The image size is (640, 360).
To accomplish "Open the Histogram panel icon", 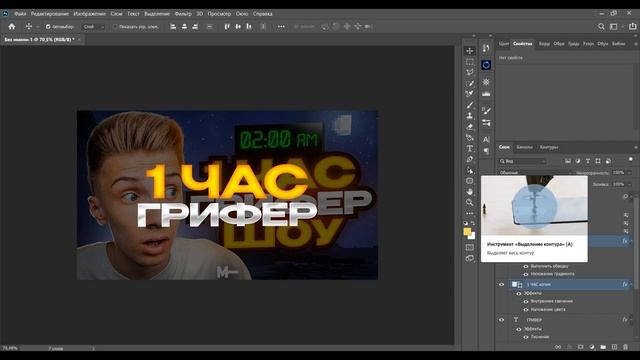I will click(486, 94).
